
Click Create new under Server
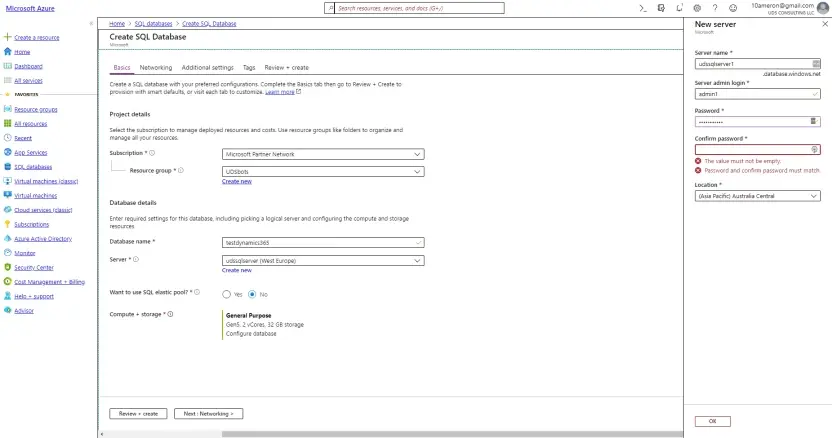(x=237, y=270)
